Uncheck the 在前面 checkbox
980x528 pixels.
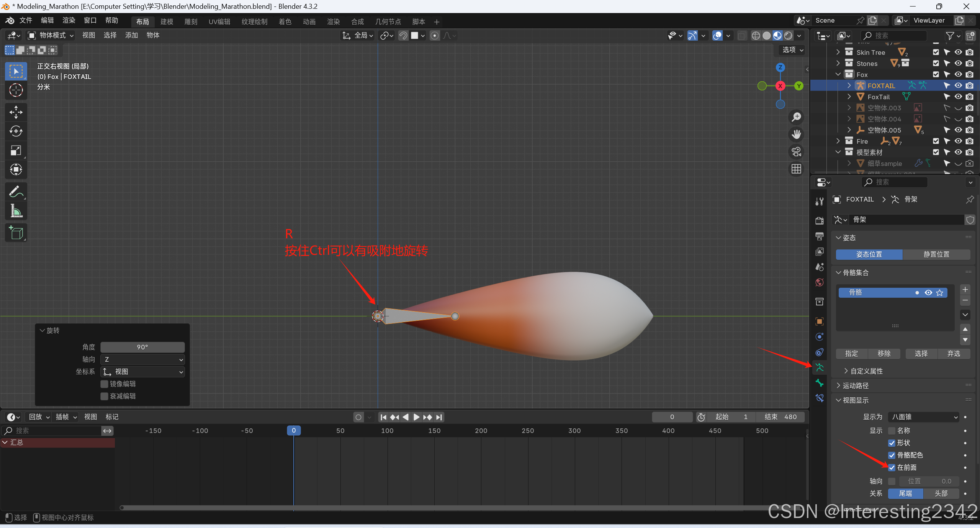pos(892,467)
